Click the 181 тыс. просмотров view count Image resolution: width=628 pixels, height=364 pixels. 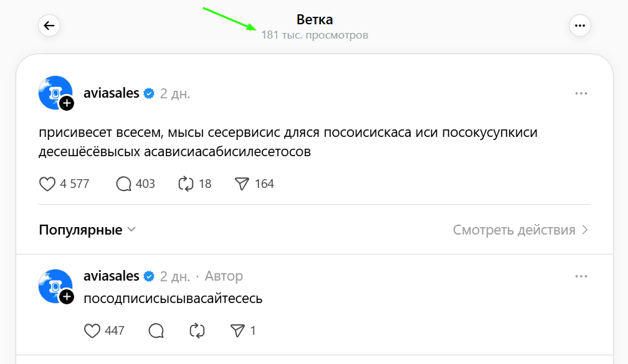coord(315,35)
